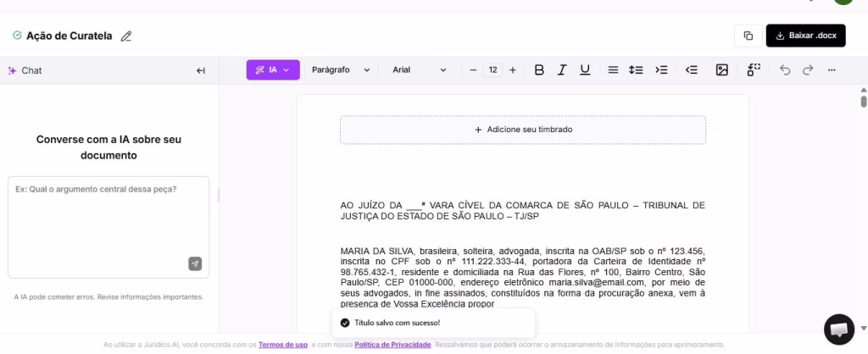Edit the document title with pencil icon

click(x=126, y=36)
